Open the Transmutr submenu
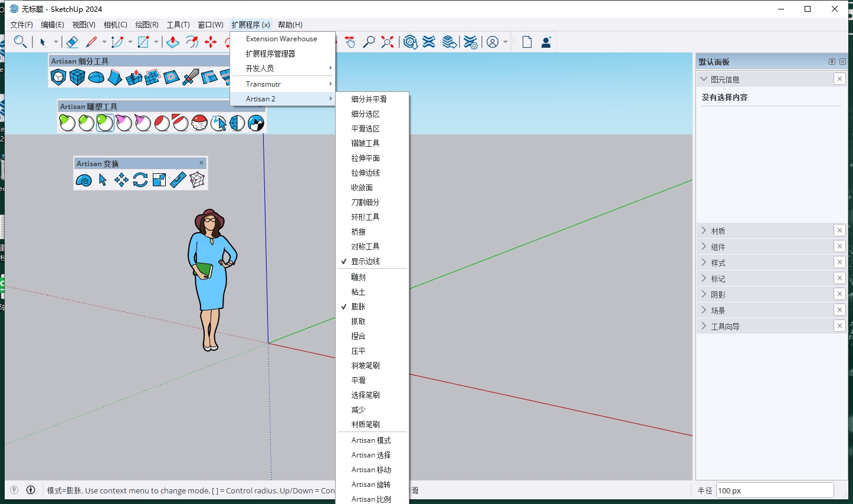 tap(283, 84)
